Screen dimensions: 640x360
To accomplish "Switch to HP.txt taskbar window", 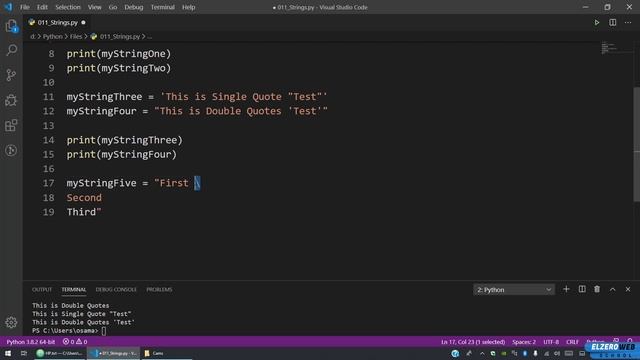I will [x=59, y=353].
